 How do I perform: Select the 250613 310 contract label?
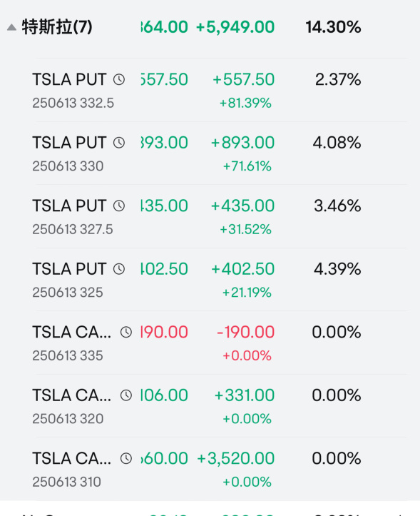[x=66, y=482]
